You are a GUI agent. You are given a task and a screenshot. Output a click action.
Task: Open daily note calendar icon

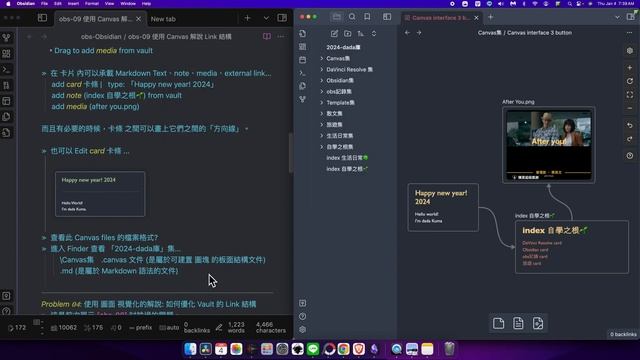click(x=302, y=60)
